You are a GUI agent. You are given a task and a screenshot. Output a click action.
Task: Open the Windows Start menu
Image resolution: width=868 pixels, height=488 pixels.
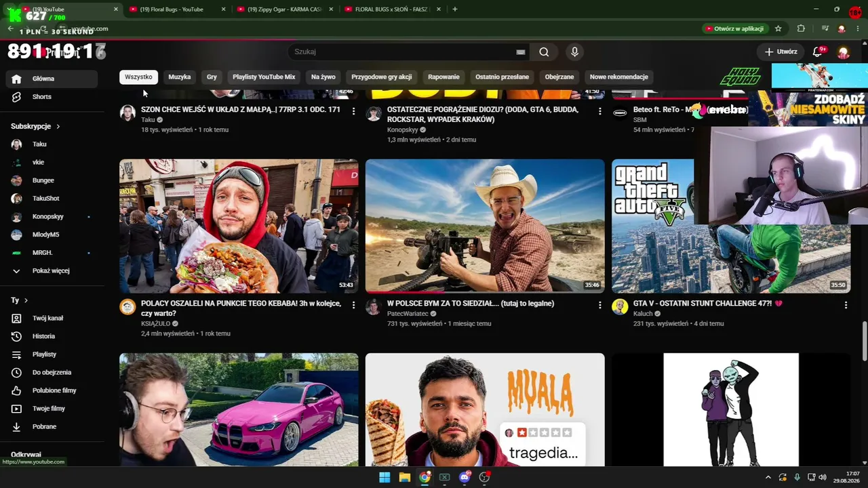384,477
